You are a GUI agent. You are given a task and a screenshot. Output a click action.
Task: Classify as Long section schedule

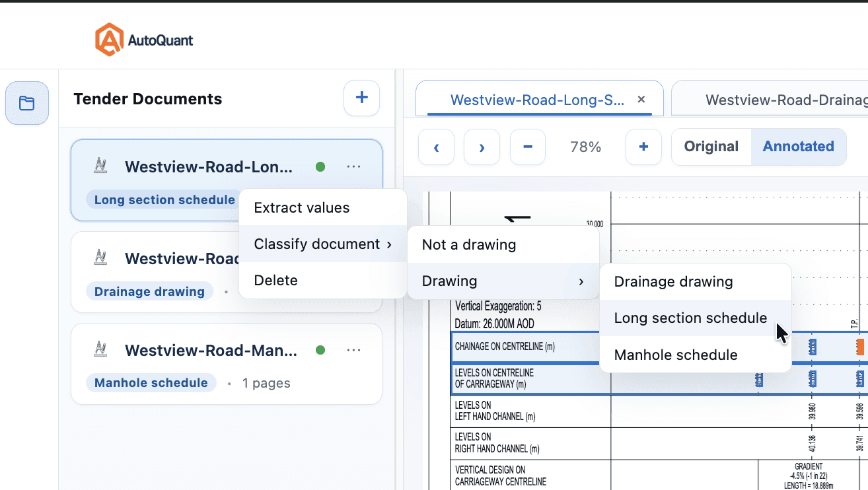click(696, 318)
